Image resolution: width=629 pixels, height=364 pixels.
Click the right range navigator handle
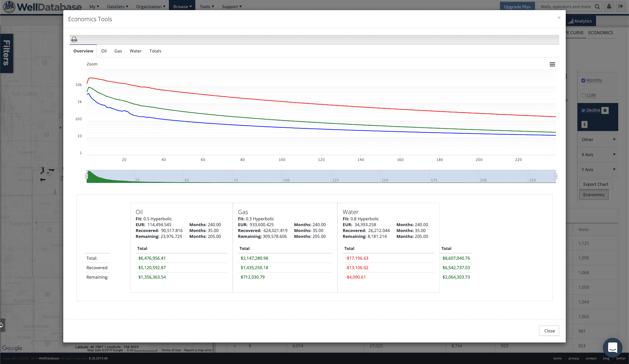[x=556, y=176]
